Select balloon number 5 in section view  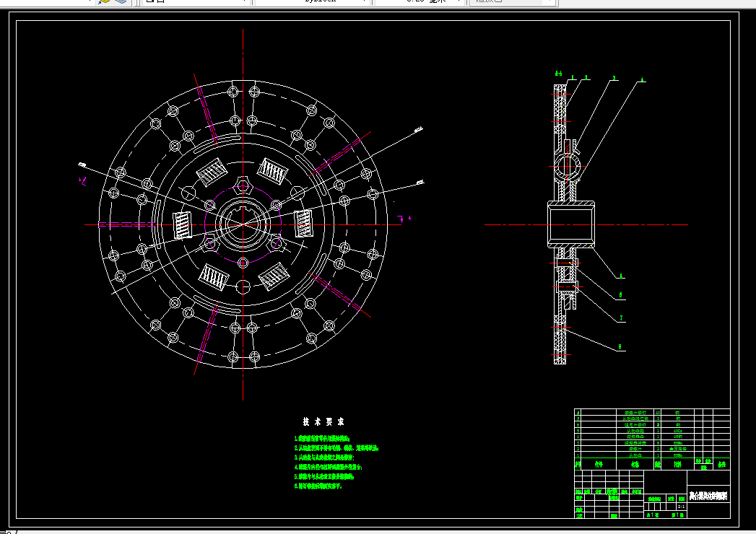(621, 276)
